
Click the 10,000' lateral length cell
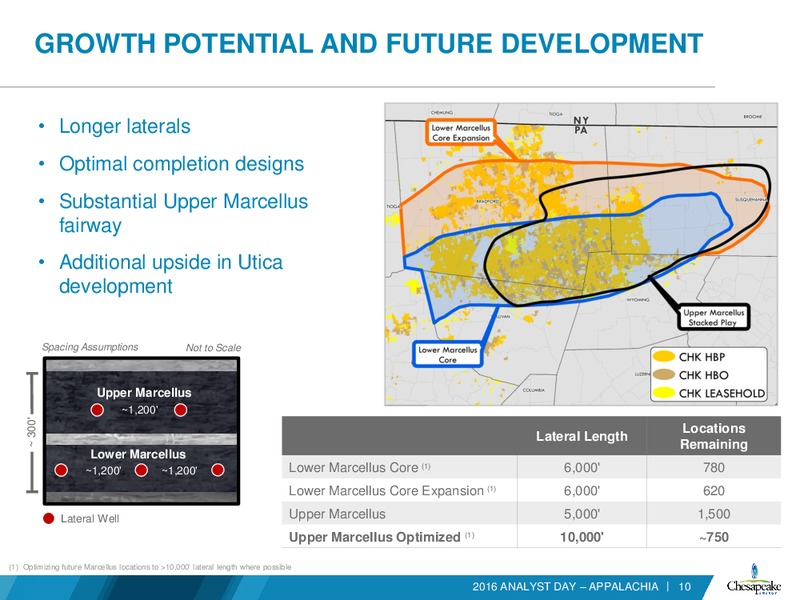pos(582,537)
